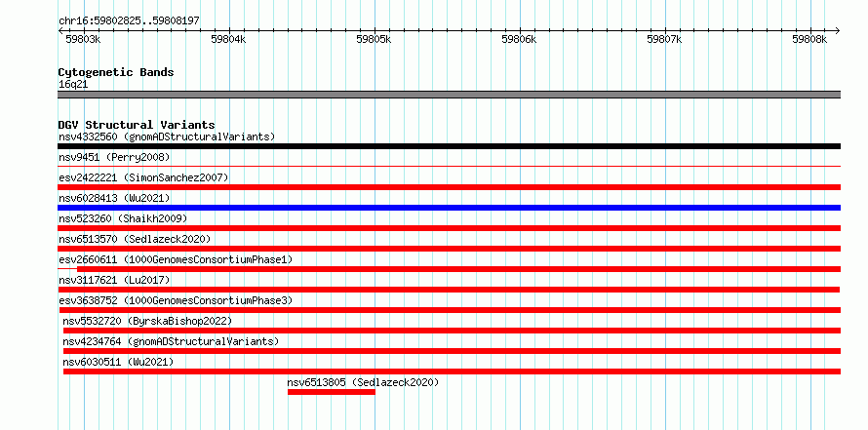Click nsv6513805 (Sedlazeck2020) label

pos(363,382)
